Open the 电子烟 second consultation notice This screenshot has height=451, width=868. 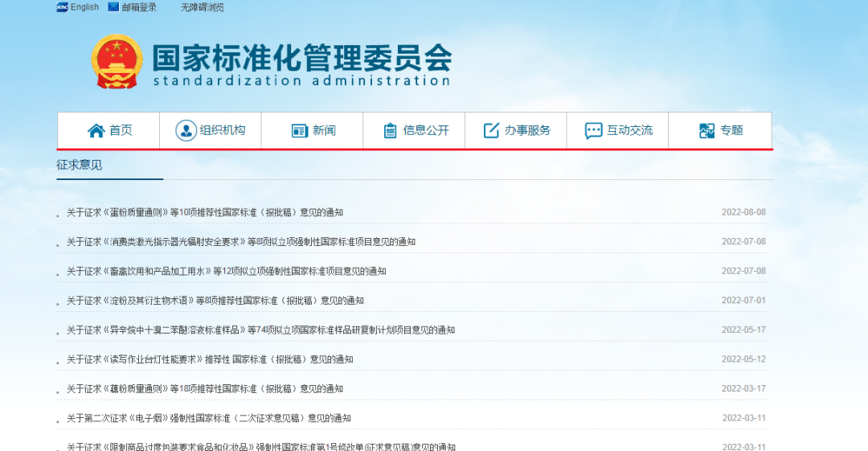pyautogui.click(x=209, y=418)
